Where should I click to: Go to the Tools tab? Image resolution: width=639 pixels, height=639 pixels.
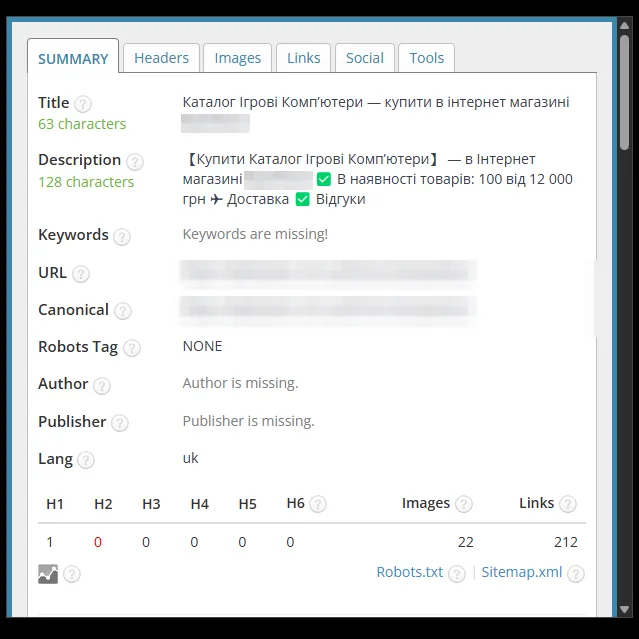click(x=426, y=58)
